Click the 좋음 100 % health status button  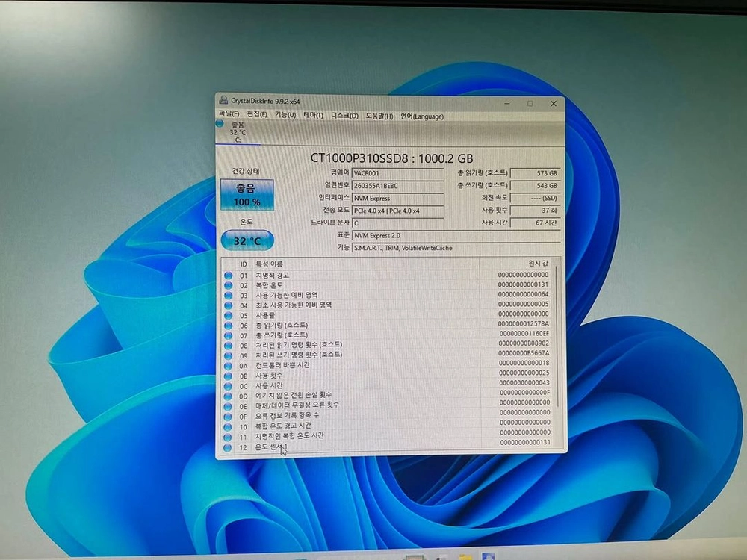[x=247, y=194]
